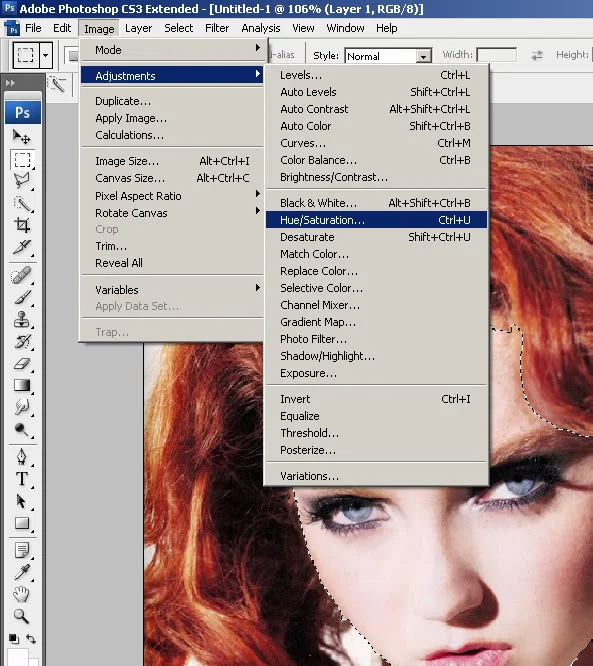Select the Crop tool
This screenshot has height=666, width=593.
pos(22,225)
